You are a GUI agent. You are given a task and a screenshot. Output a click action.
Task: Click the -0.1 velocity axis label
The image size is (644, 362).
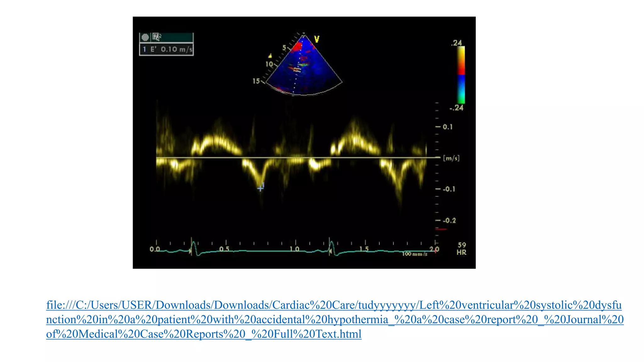point(449,189)
